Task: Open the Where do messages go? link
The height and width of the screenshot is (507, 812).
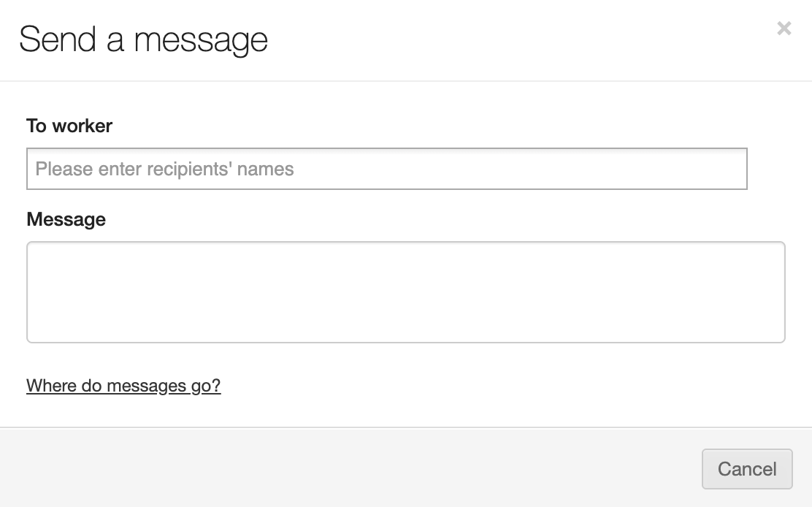Action: point(123,385)
